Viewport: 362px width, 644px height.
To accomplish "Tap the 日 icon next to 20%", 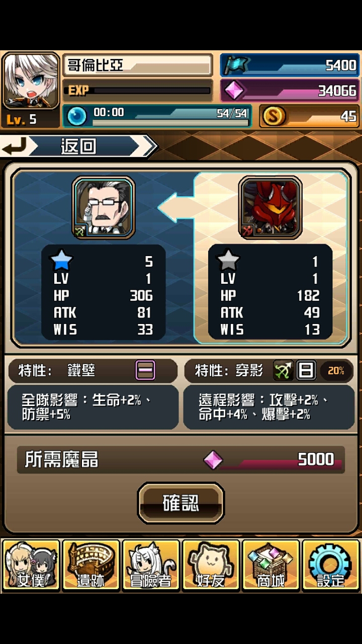I will [x=306, y=371].
